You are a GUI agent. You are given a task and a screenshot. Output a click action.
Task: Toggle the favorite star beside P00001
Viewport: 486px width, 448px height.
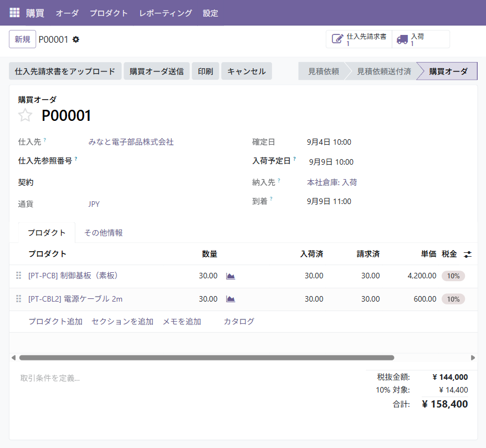(x=25, y=115)
